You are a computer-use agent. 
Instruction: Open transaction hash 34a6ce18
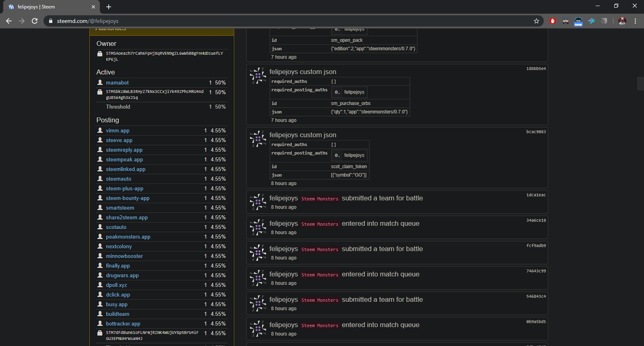(536, 220)
